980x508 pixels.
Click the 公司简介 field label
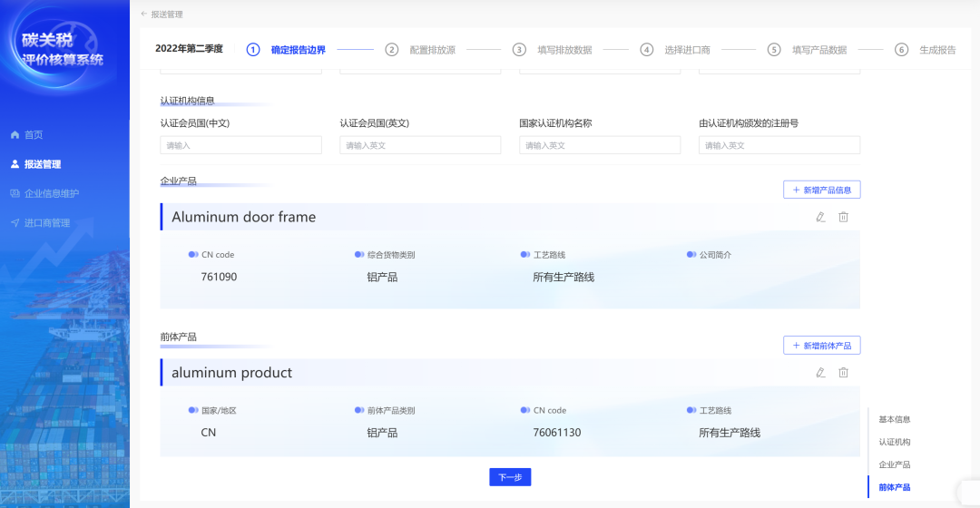click(715, 254)
